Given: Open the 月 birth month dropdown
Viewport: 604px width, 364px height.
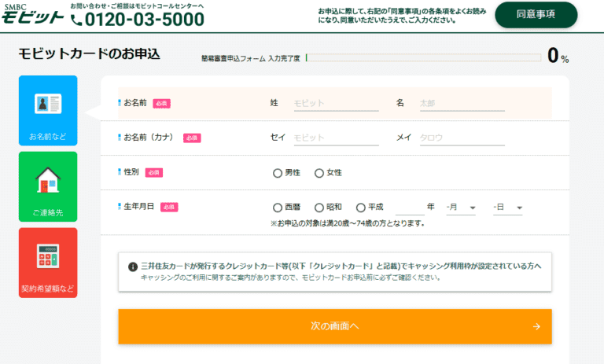Looking at the screenshot, I should (x=461, y=208).
